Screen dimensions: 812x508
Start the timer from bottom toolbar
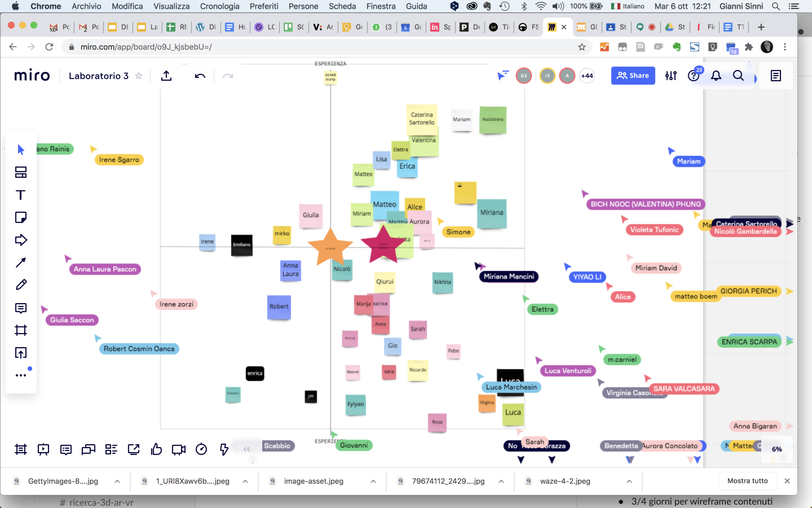(201, 449)
